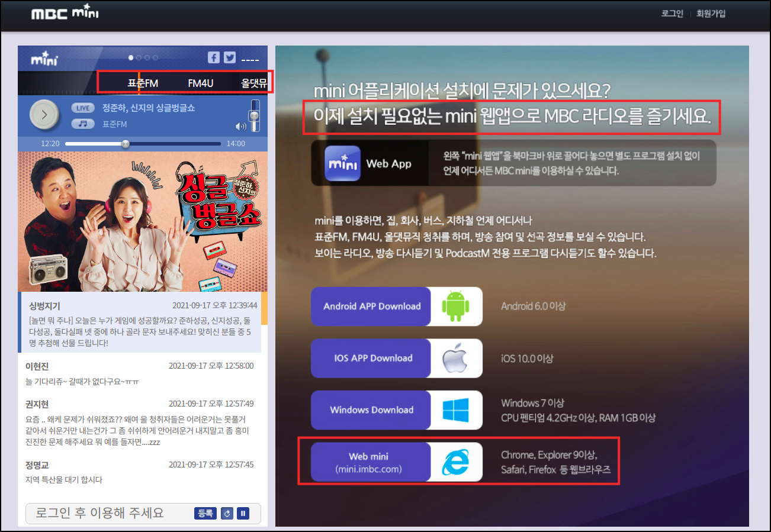Open the Facebook share icon

pyautogui.click(x=214, y=57)
